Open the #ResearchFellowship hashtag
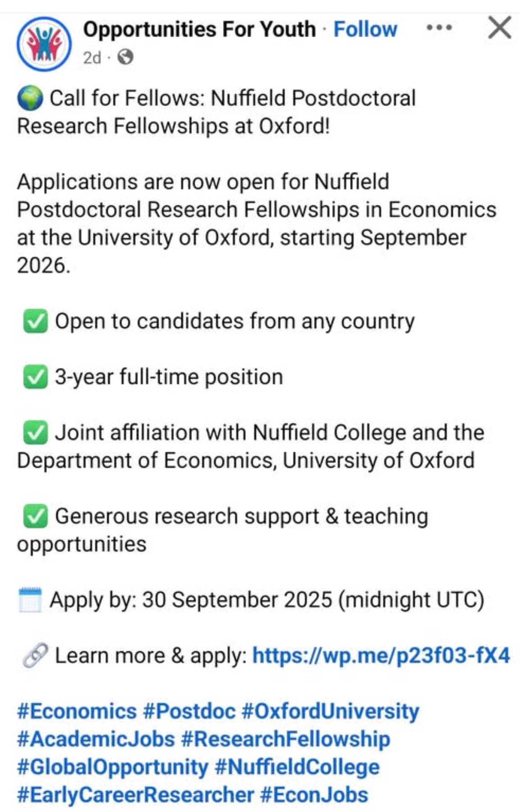 [285, 739]
